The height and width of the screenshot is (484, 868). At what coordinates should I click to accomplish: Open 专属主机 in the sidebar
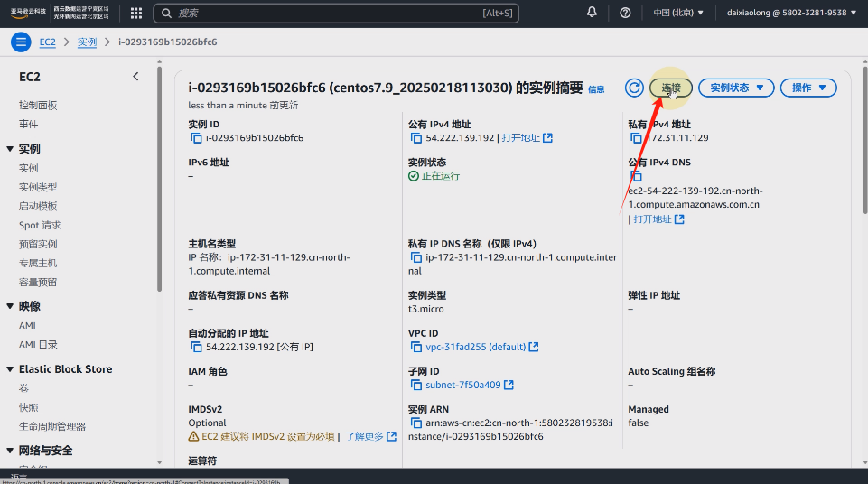(x=38, y=263)
